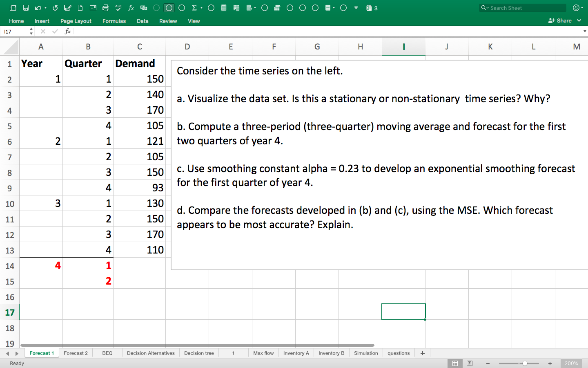Select the AutoSum sigma icon
Viewport: 588px width, 368px height.
(195, 7)
